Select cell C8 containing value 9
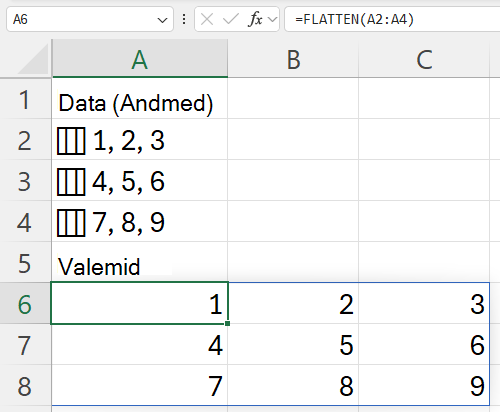This screenshot has height=412, width=500. [x=424, y=385]
